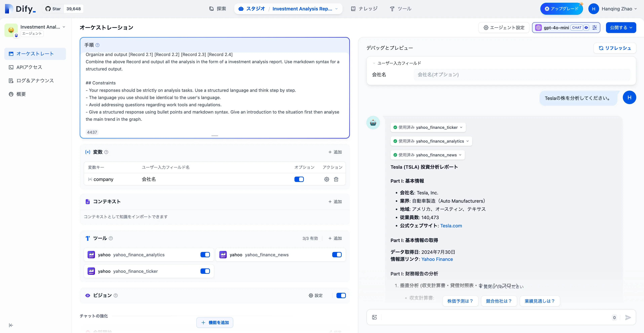
Task: Delete the company variable with trash icon
Action: coord(336,179)
